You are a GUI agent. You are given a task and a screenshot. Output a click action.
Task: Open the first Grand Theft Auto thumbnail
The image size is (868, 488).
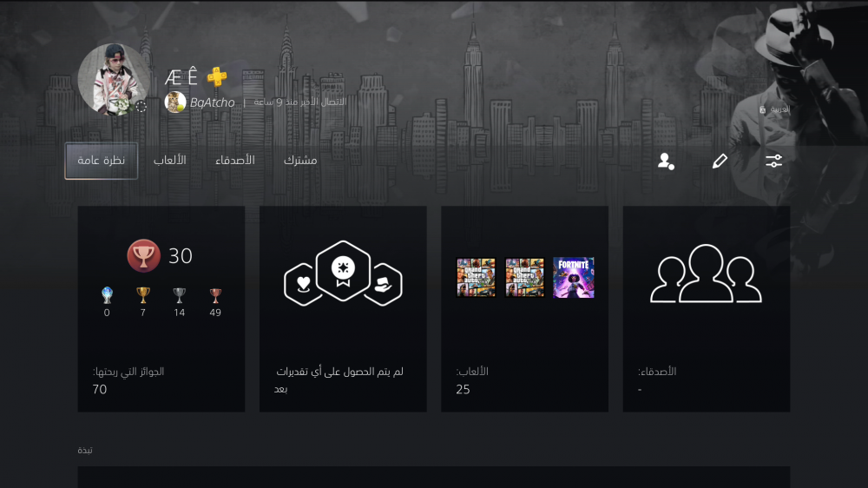point(476,278)
